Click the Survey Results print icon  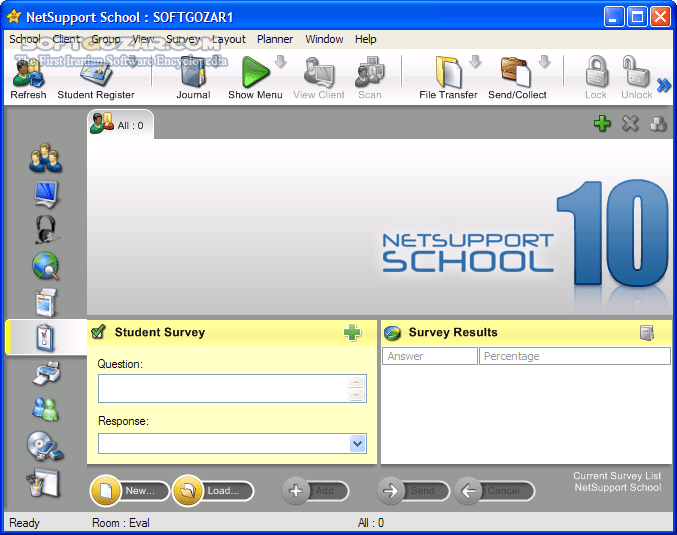[x=647, y=332]
